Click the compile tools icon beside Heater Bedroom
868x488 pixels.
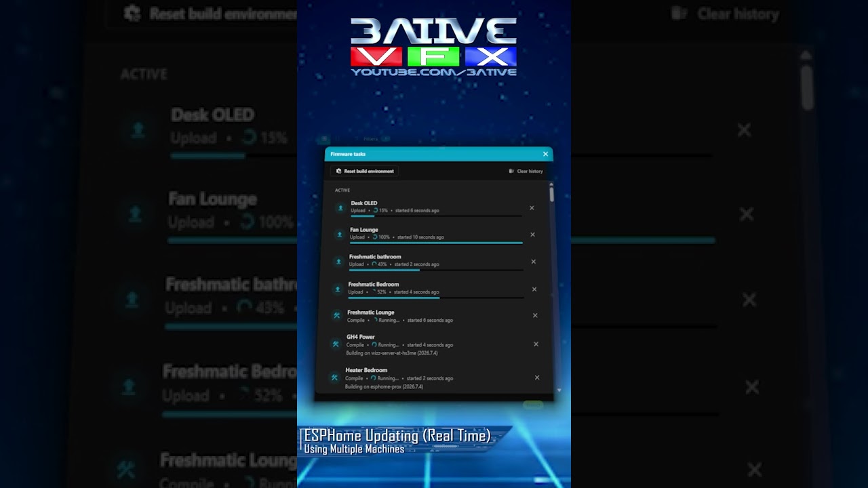point(334,378)
